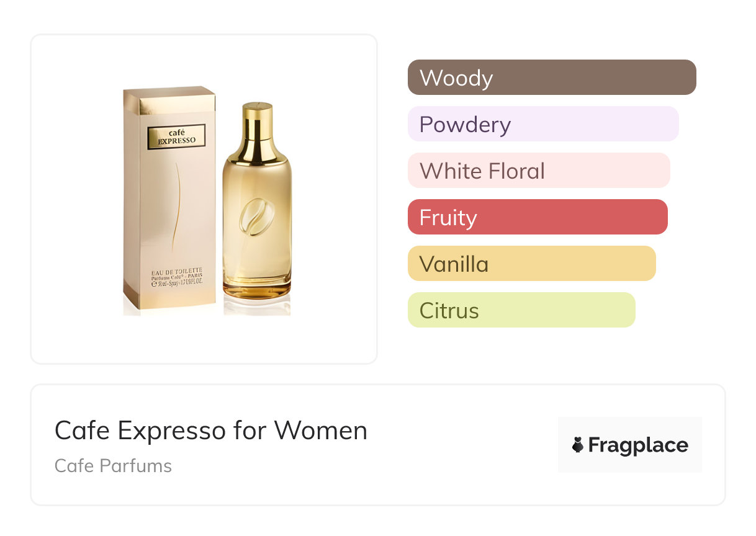Open the Cafe Expresso for Women title
This screenshot has height=536, width=756.
[x=210, y=430]
